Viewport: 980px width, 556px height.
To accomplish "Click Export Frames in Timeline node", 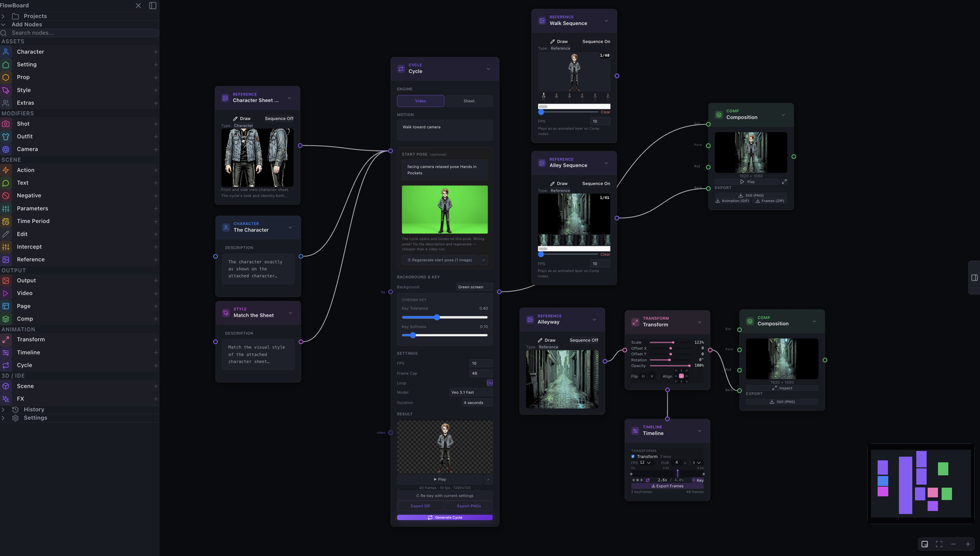I will (x=667, y=486).
